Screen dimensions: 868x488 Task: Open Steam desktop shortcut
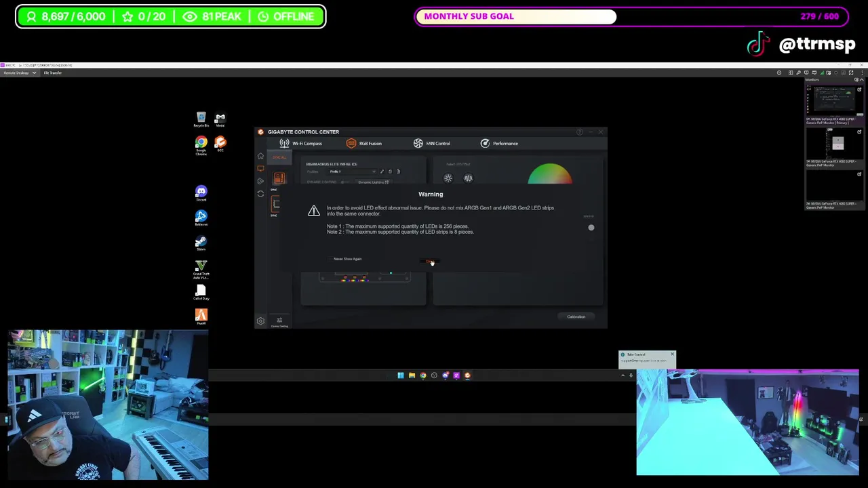pyautogui.click(x=201, y=243)
